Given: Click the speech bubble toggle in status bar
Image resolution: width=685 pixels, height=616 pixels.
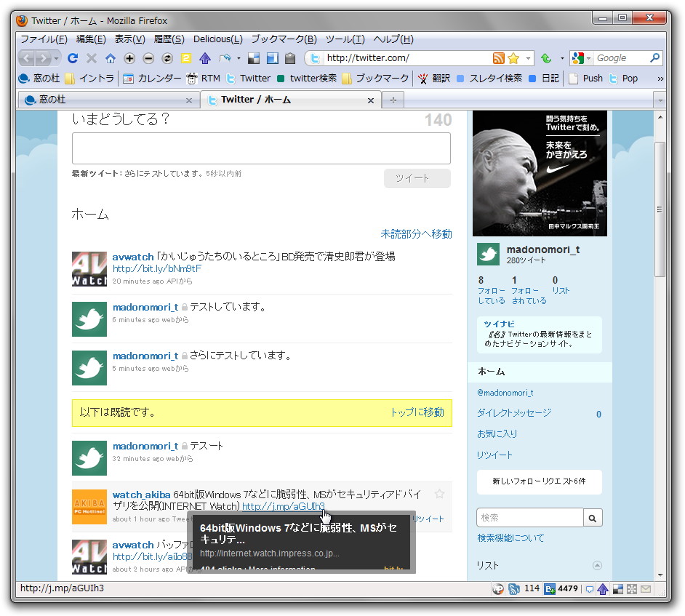Looking at the screenshot, I should pyautogui.click(x=589, y=589).
